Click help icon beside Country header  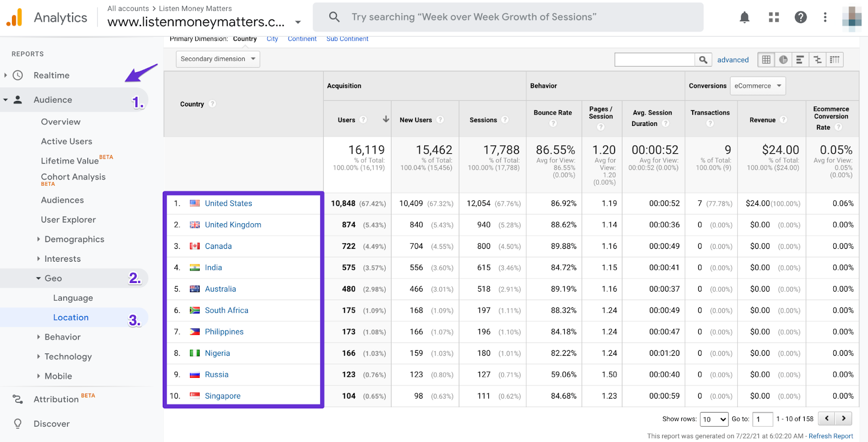[x=212, y=104]
